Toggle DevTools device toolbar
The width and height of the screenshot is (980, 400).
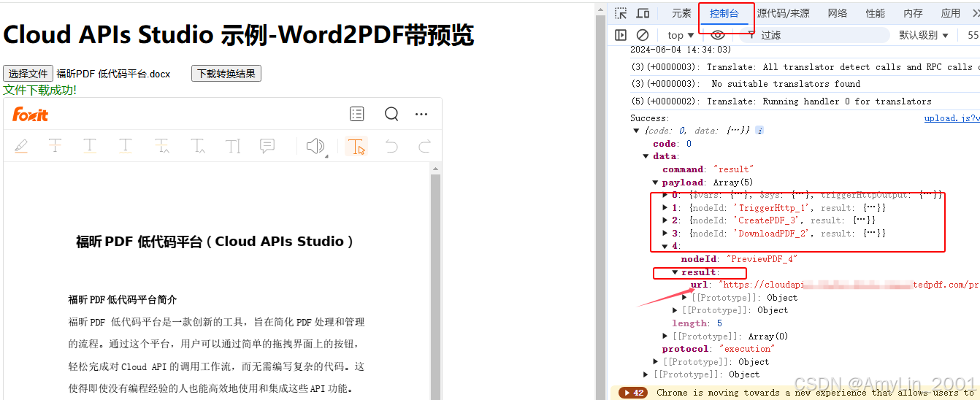(643, 13)
